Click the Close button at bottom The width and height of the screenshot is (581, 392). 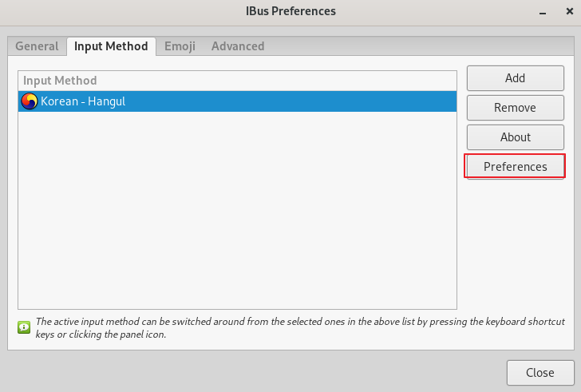coord(540,373)
